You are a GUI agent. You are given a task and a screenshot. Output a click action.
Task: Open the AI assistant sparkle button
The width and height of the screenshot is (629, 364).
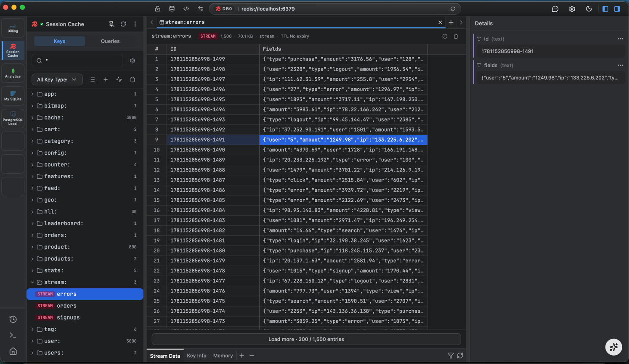613,347
